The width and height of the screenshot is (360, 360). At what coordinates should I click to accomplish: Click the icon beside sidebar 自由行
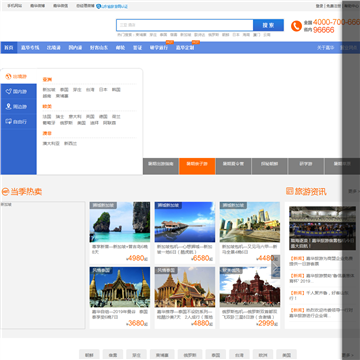tap(9, 121)
